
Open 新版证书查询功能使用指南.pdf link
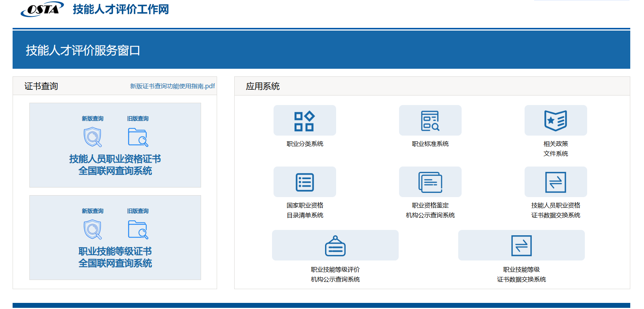(x=172, y=86)
